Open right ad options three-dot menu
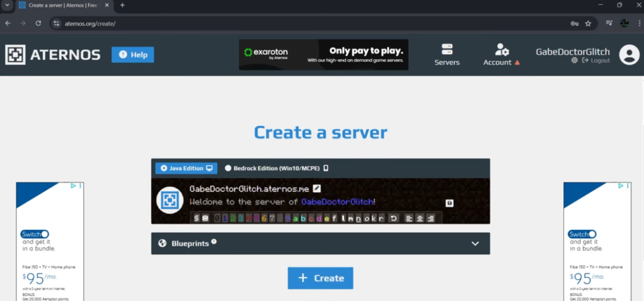This screenshot has width=644, height=301. [628, 186]
